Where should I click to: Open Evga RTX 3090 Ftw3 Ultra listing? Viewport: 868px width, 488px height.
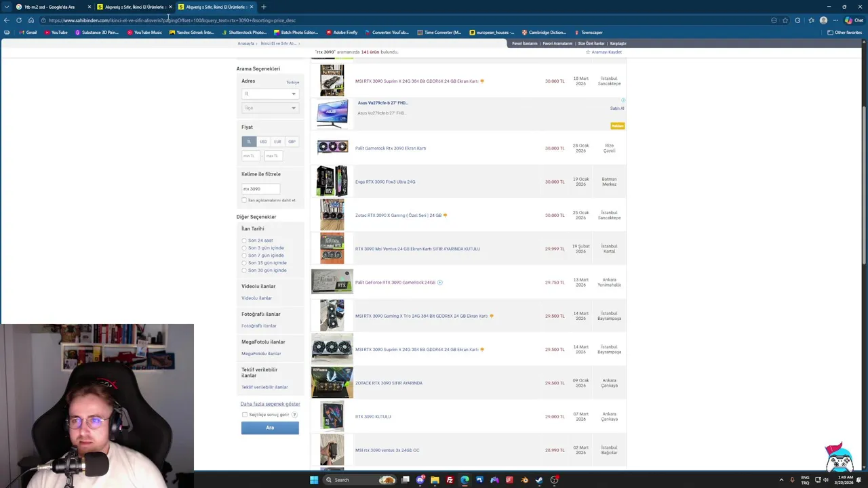pos(385,182)
